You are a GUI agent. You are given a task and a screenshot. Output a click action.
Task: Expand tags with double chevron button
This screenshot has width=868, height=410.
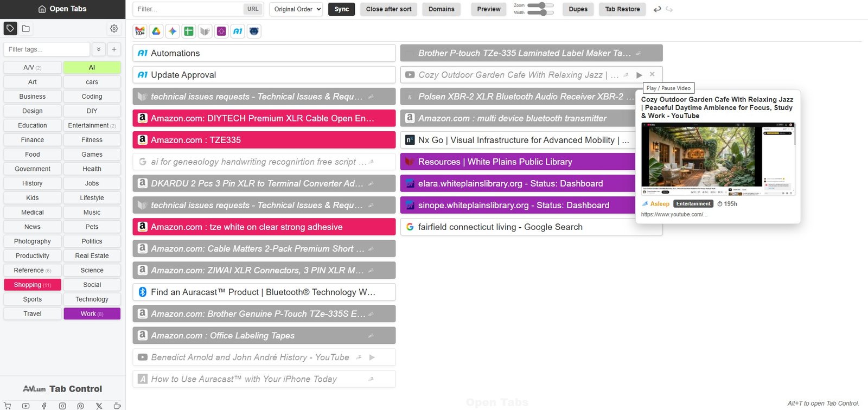point(99,49)
